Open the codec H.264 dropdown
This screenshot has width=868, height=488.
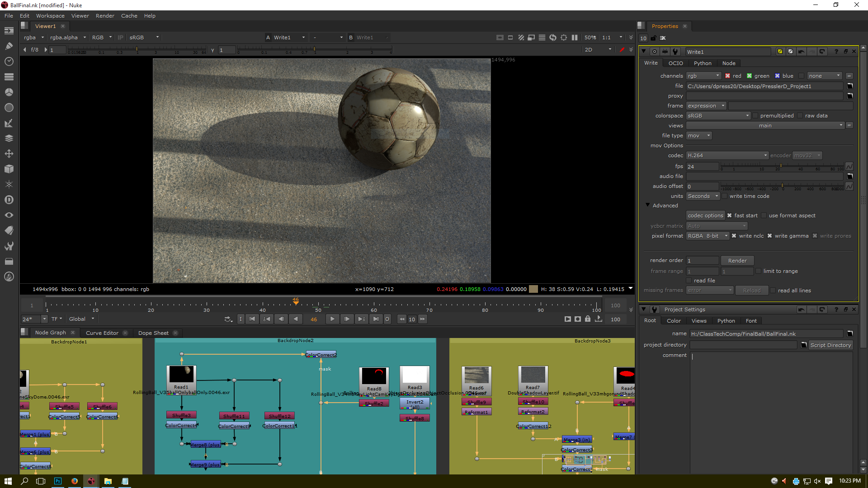click(727, 155)
